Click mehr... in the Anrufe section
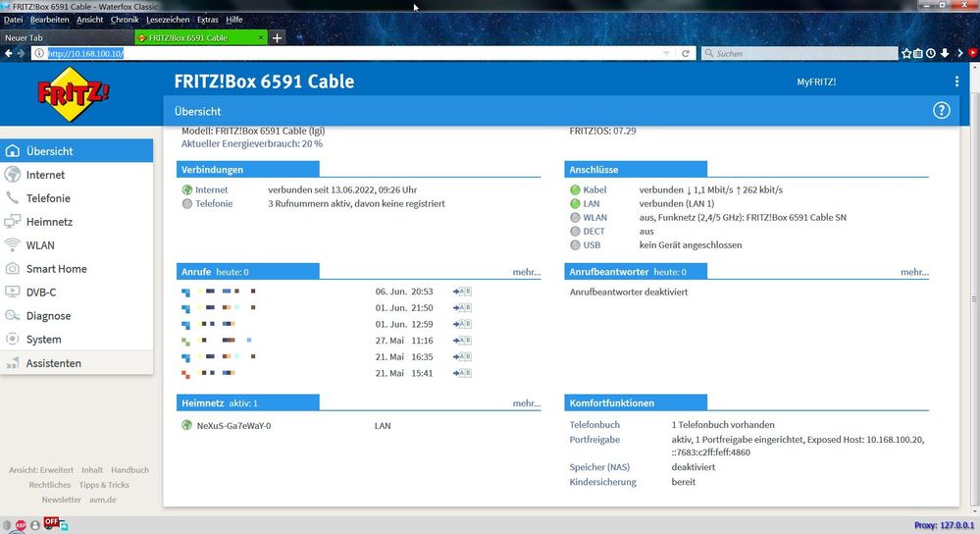This screenshot has height=534, width=980. (x=526, y=272)
